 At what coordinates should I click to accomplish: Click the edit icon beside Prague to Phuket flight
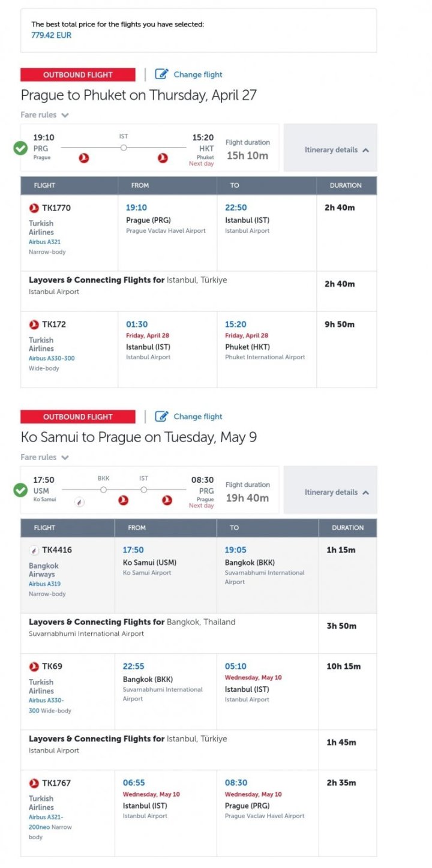point(162,74)
